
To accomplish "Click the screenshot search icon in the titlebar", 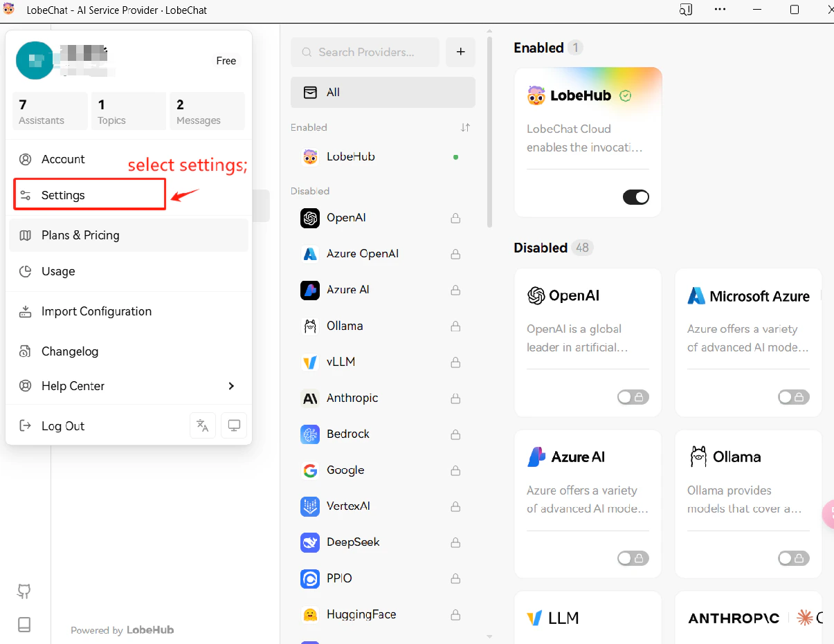I will (x=686, y=10).
